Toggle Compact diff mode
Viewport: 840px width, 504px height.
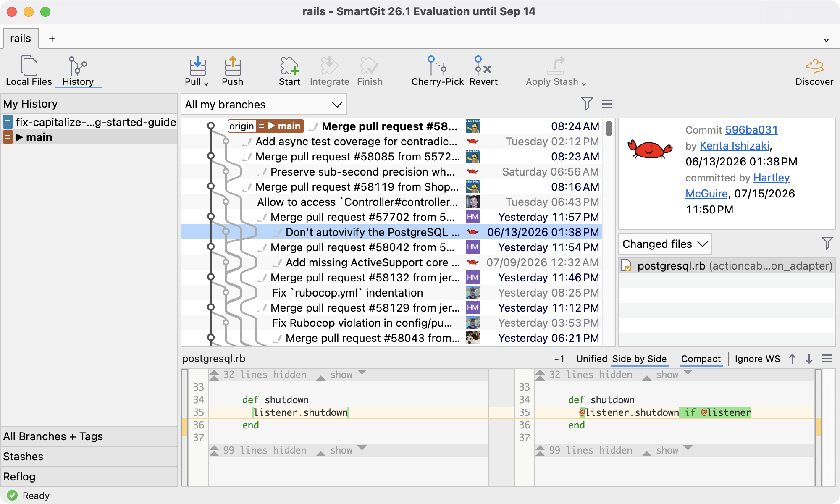tap(701, 359)
